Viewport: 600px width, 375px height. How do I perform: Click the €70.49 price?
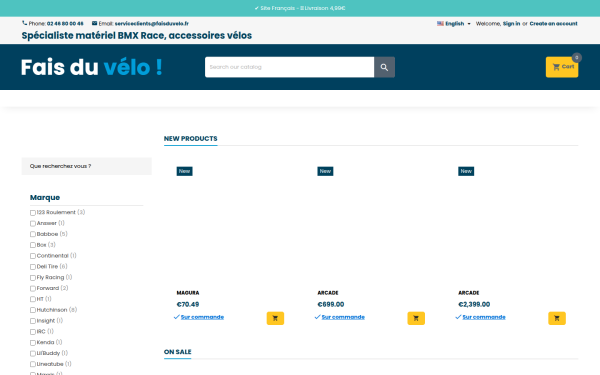(188, 304)
